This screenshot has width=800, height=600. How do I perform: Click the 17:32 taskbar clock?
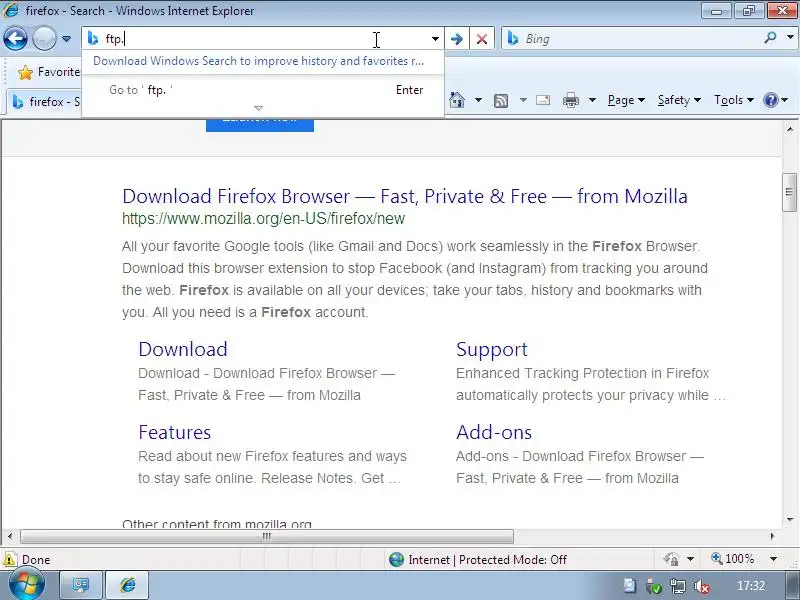(751, 586)
